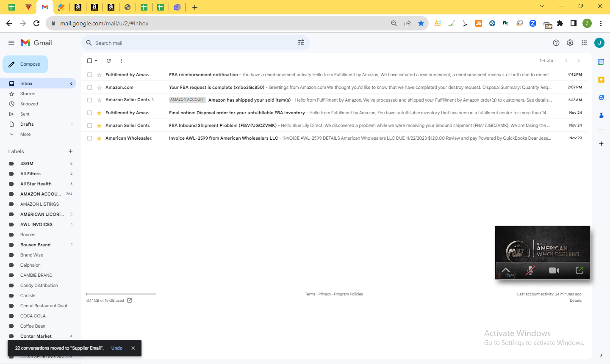
Task: Open the Sent folder
Action: 38,114
